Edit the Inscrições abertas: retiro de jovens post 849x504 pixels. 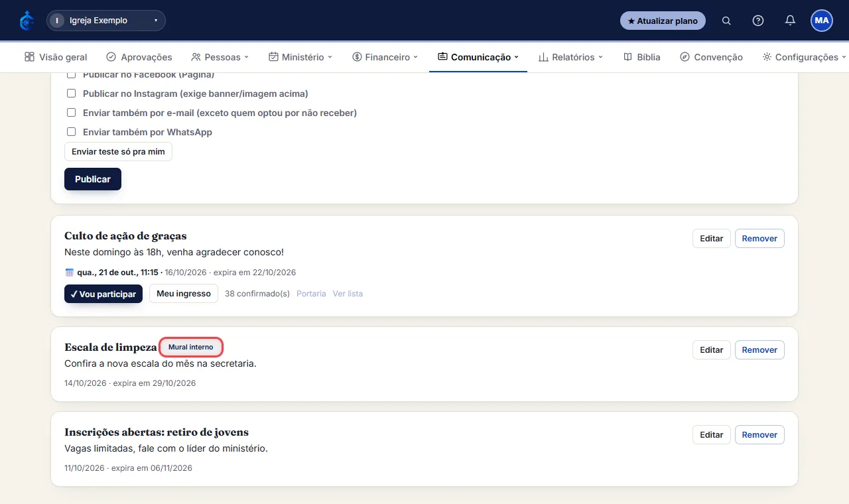pyautogui.click(x=712, y=435)
